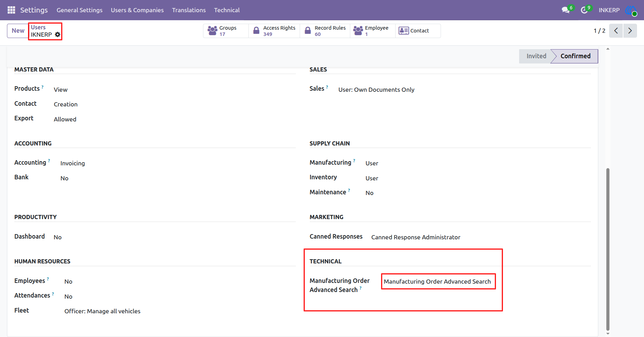Viewport: 644px width, 337px height.
Task: Go to previous user record arrow
Action: coord(616,31)
